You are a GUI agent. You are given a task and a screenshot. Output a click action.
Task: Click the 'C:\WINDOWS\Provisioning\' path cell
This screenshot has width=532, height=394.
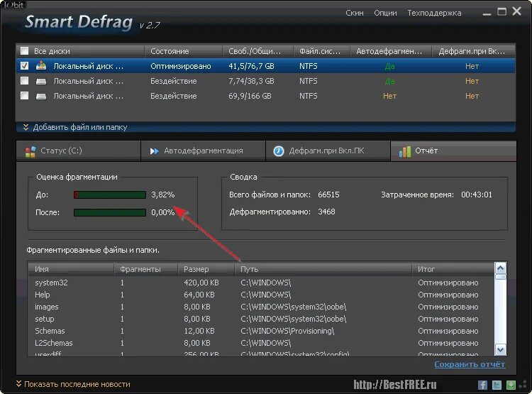[287, 331]
